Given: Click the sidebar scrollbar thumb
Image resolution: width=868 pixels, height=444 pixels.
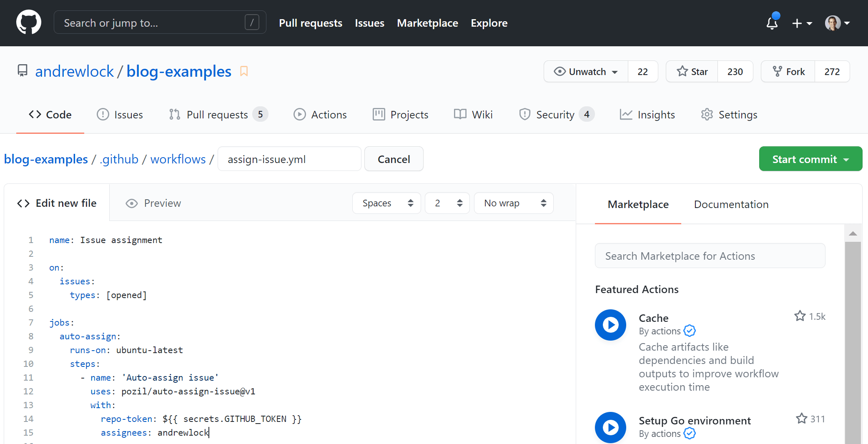Looking at the screenshot, I should click(853, 342).
